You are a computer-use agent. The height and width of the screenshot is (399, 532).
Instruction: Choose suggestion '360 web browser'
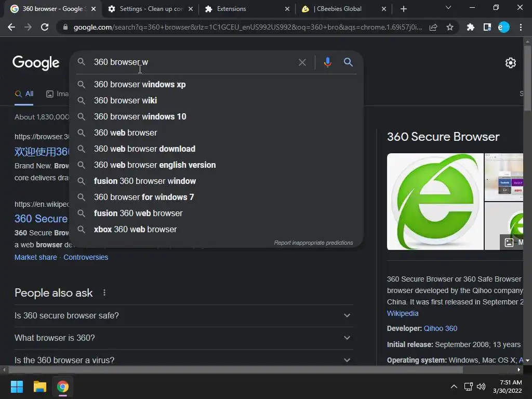point(217,132)
